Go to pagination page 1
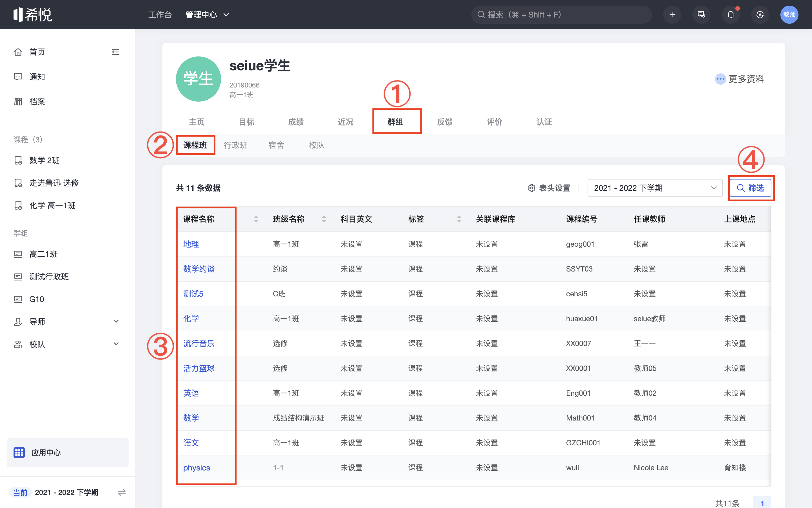812x508 pixels. click(762, 503)
